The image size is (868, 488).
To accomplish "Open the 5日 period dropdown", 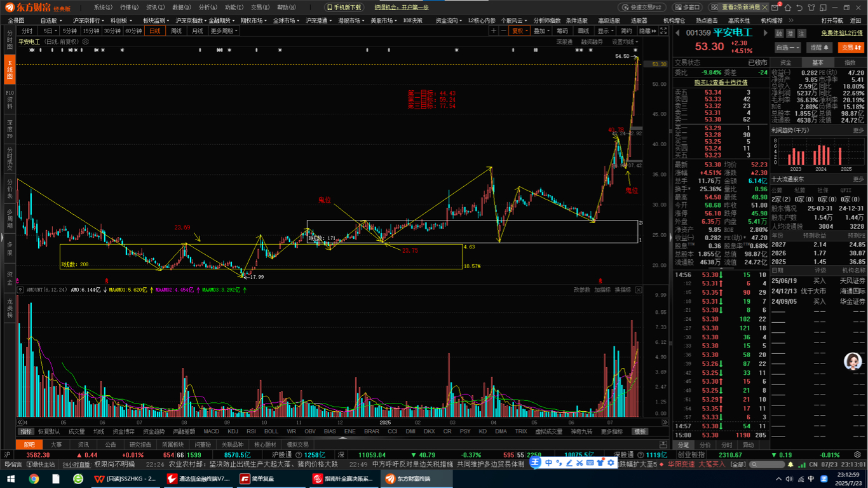I will pyautogui.click(x=49, y=30).
